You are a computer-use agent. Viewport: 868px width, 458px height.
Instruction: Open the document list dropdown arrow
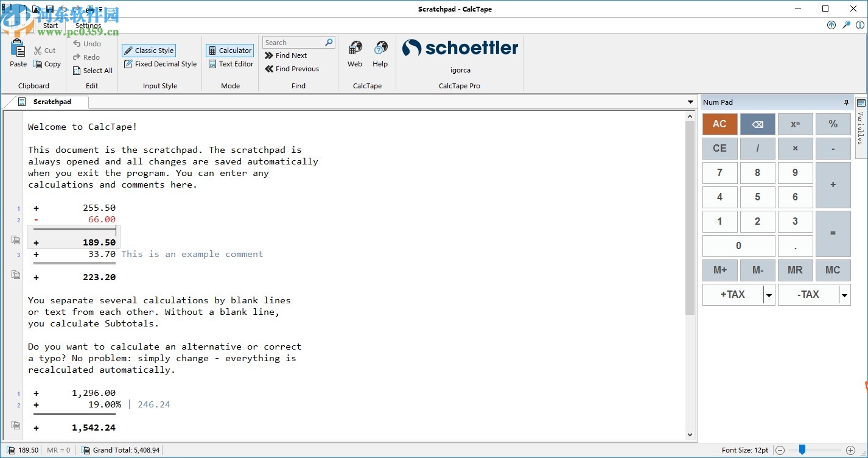[690, 102]
